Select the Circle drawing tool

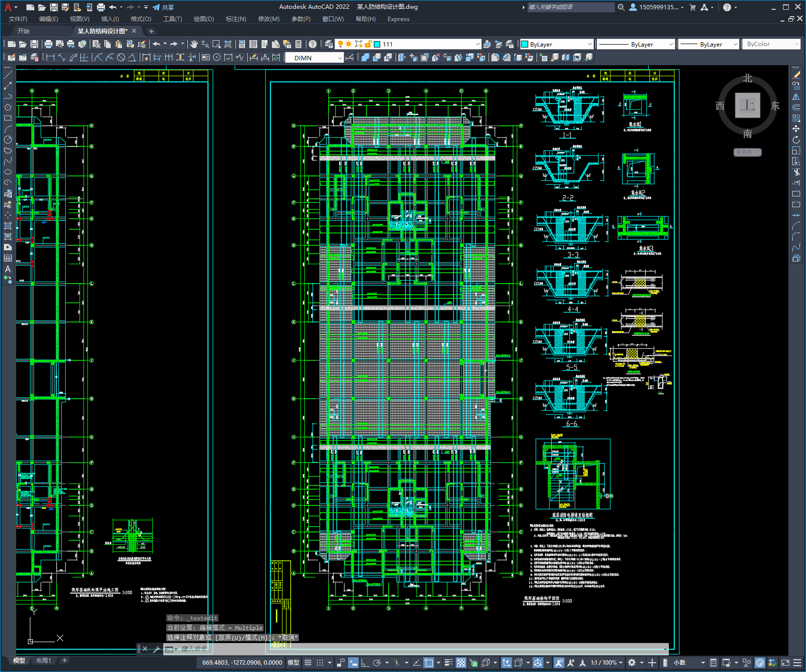tap(8, 140)
